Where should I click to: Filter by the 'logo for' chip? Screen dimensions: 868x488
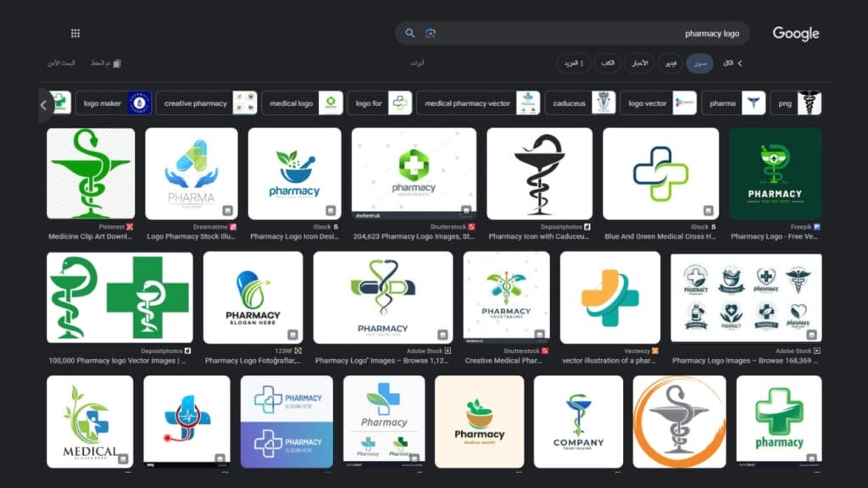[380, 103]
